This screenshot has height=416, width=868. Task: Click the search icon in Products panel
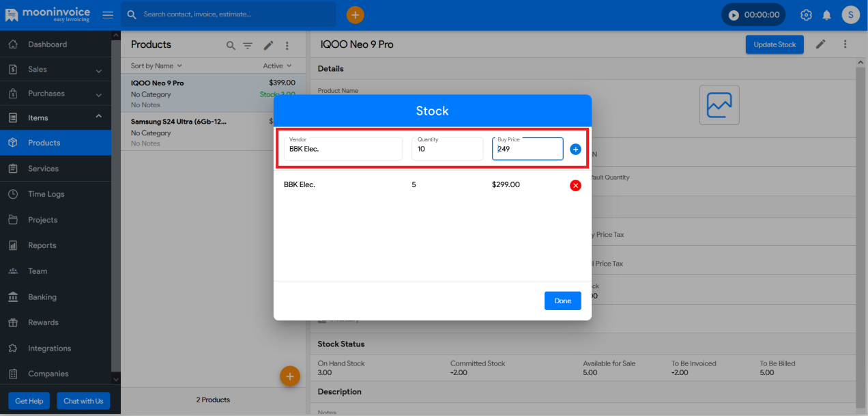pyautogui.click(x=231, y=46)
